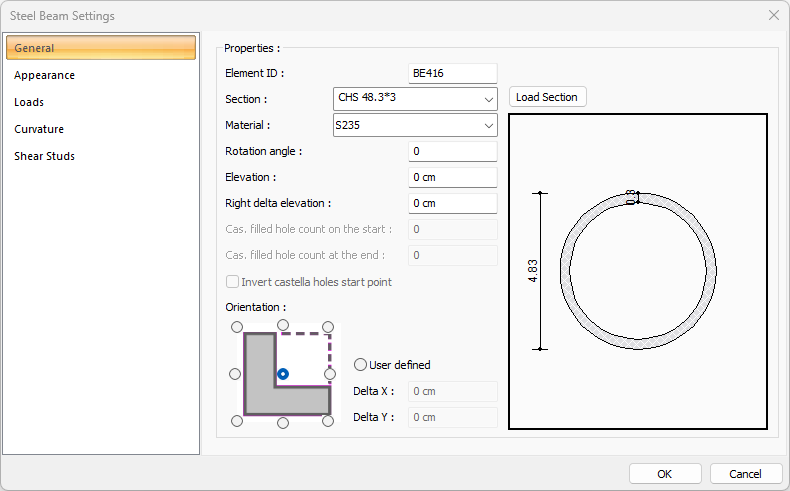The image size is (790, 491).
Task: Pick the middle-left orientation anchor point
Action: click(236, 374)
